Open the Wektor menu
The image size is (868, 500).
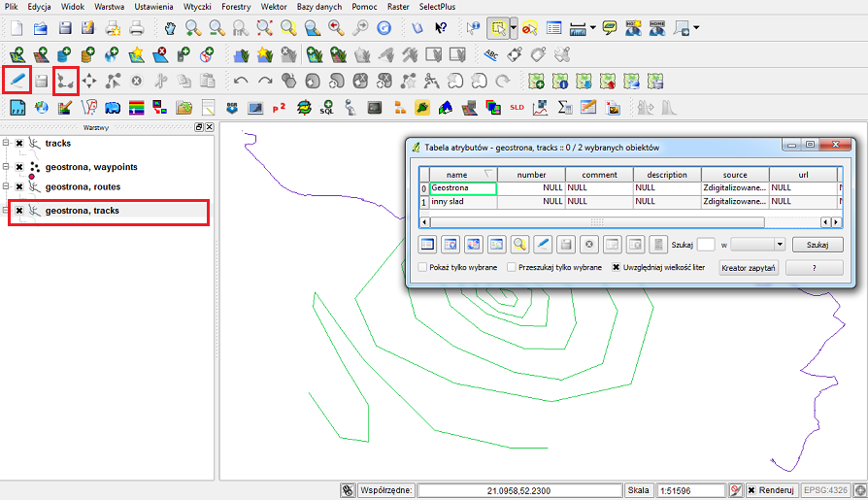[274, 7]
